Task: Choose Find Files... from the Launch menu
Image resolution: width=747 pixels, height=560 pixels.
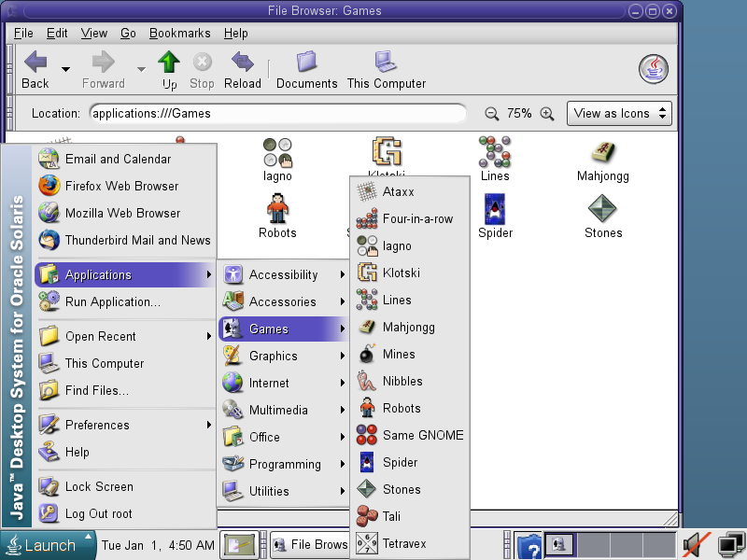Action: [125, 390]
